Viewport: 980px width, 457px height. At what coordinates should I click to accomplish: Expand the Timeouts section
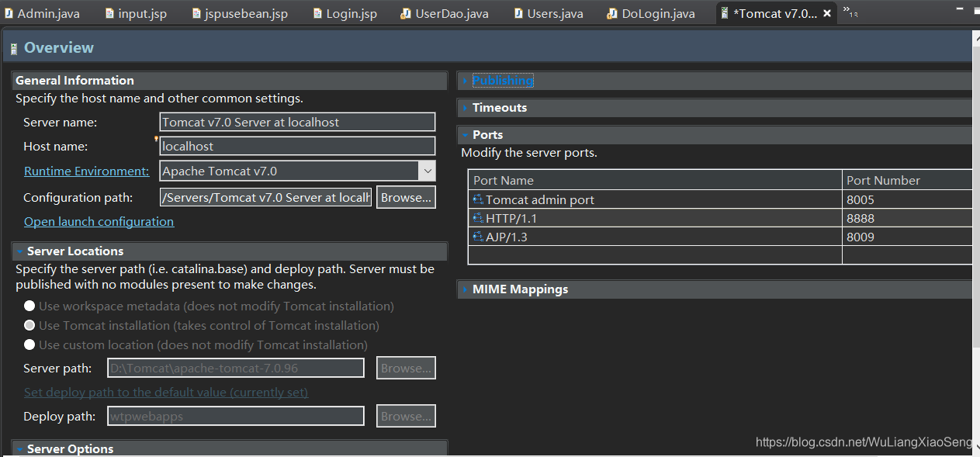coord(465,108)
